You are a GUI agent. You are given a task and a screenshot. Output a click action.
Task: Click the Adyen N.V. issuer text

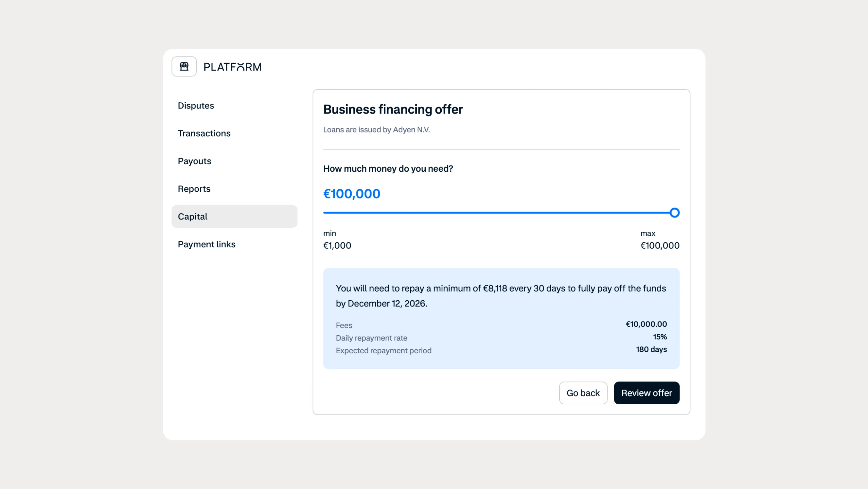point(376,130)
